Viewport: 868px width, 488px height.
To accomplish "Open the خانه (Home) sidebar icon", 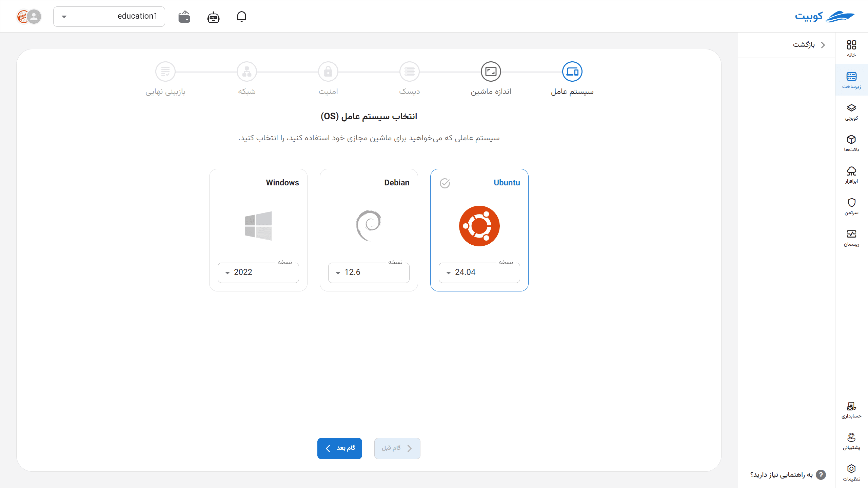I will point(851,48).
